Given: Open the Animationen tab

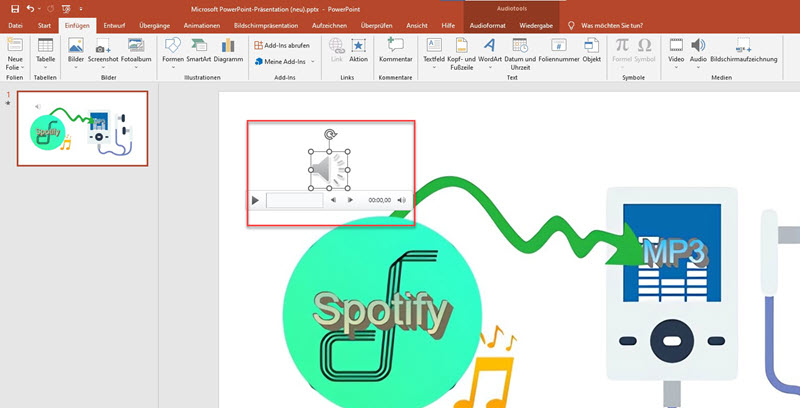Looking at the screenshot, I should pyautogui.click(x=202, y=26).
